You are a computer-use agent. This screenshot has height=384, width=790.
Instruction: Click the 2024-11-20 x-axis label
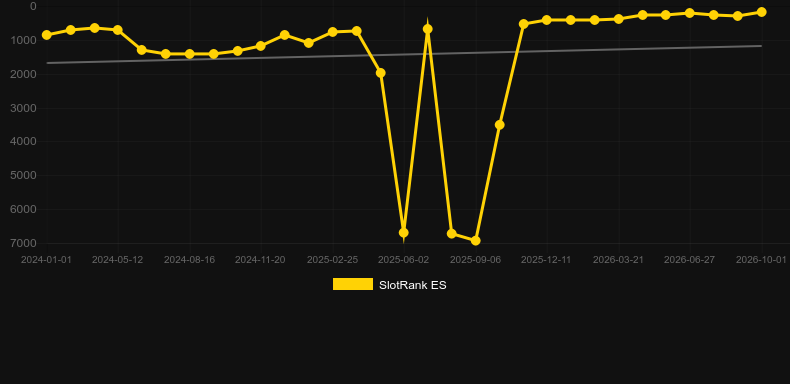260,260
